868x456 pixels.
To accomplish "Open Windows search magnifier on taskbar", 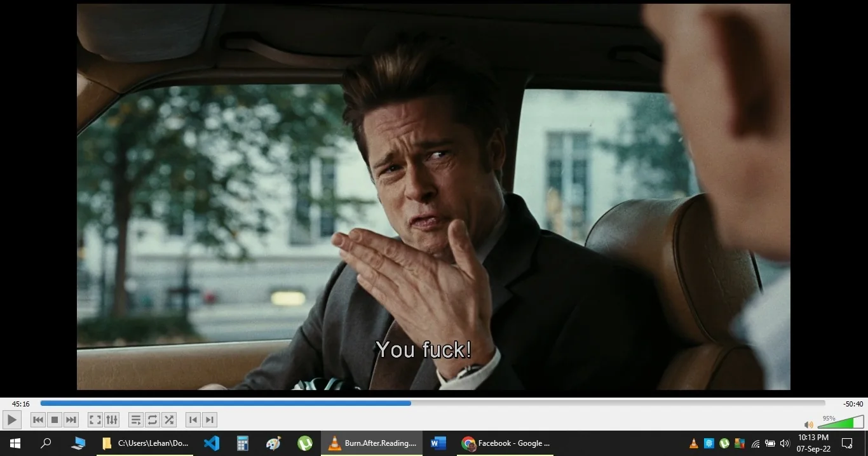I will (46, 443).
